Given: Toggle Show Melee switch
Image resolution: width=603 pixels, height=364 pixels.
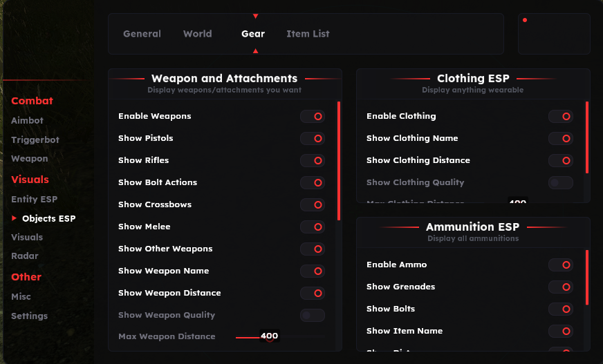Looking at the screenshot, I should click(313, 227).
